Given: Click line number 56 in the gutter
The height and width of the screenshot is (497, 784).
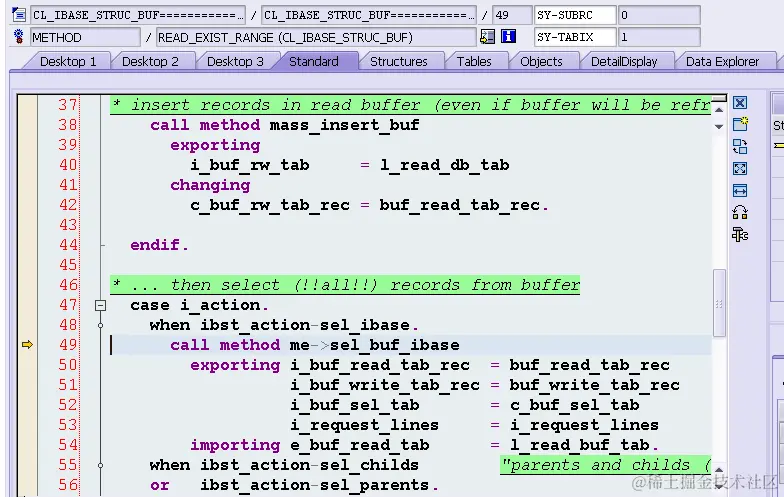Looking at the screenshot, I should [x=68, y=484].
